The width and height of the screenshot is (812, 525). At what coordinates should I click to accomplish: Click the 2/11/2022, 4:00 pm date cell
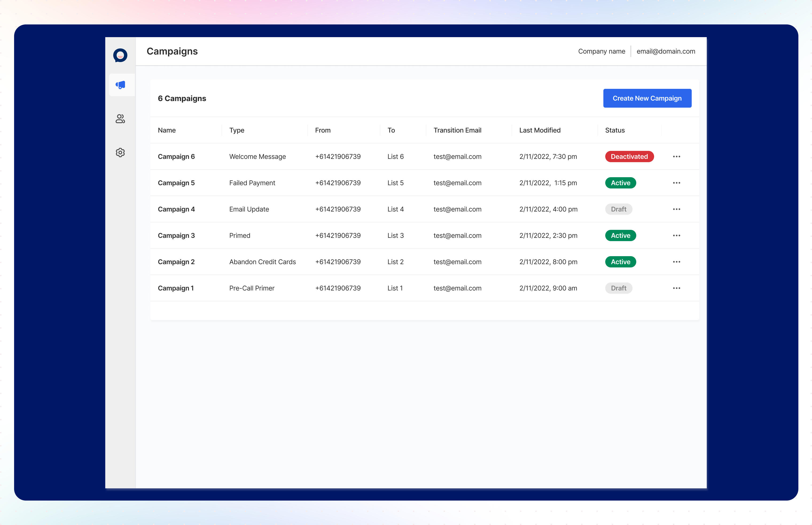coord(548,209)
